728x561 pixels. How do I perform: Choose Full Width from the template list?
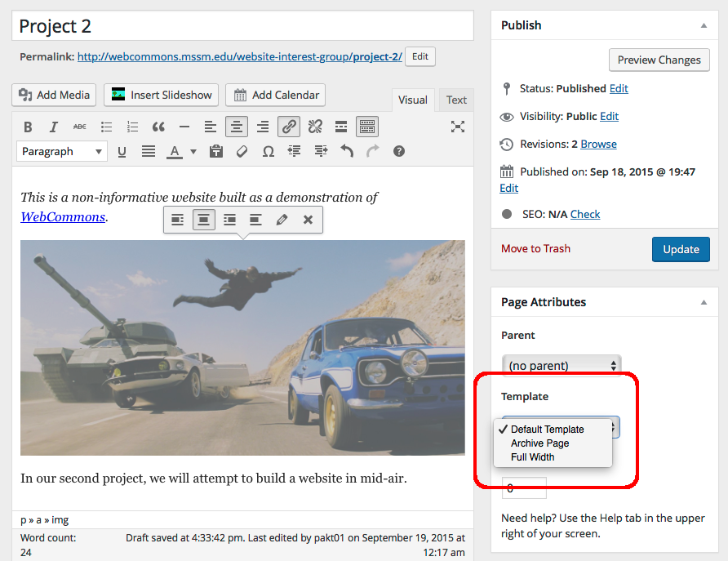point(533,457)
